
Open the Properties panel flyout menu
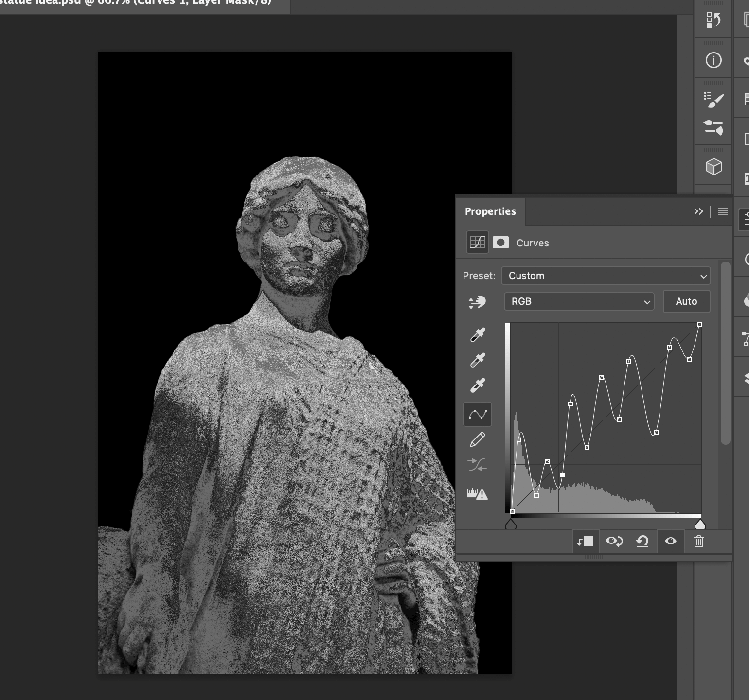pos(723,211)
